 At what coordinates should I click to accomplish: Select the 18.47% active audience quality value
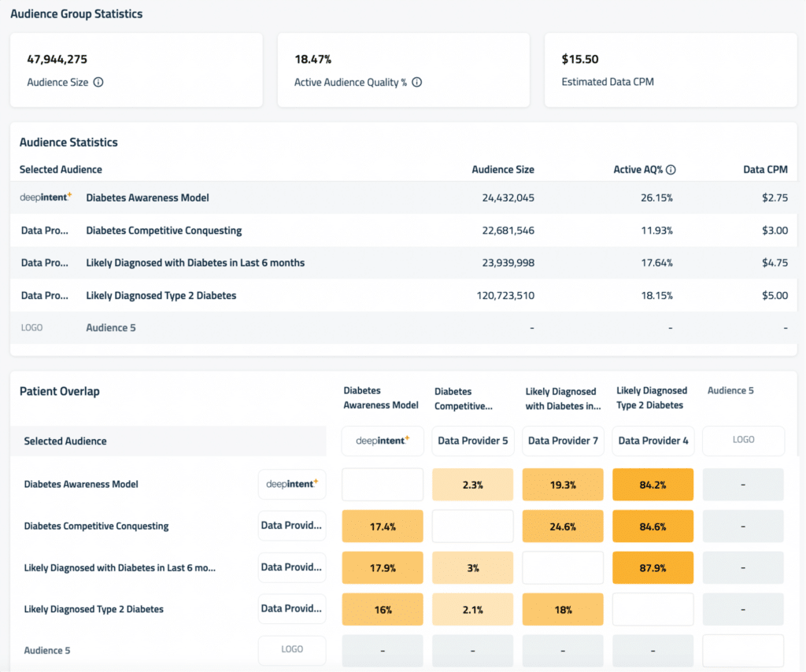click(x=313, y=59)
